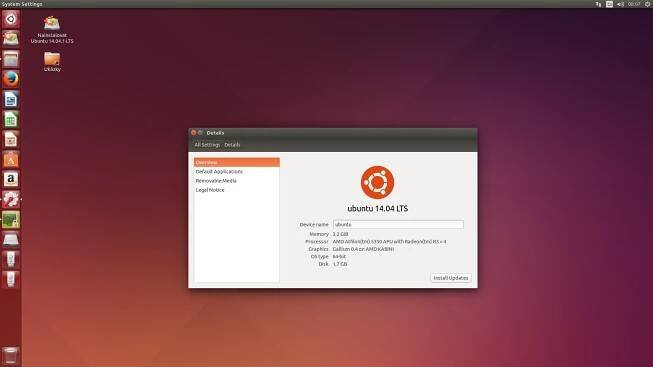This screenshot has width=653, height=367.
Task: Click the clock in the top panel
Action: coord(634,4)
